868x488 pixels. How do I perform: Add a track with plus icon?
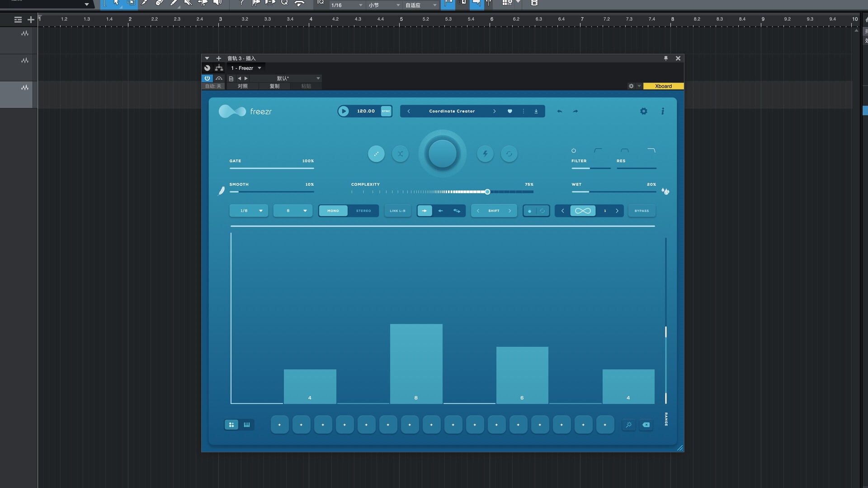[x=31, y=19]
